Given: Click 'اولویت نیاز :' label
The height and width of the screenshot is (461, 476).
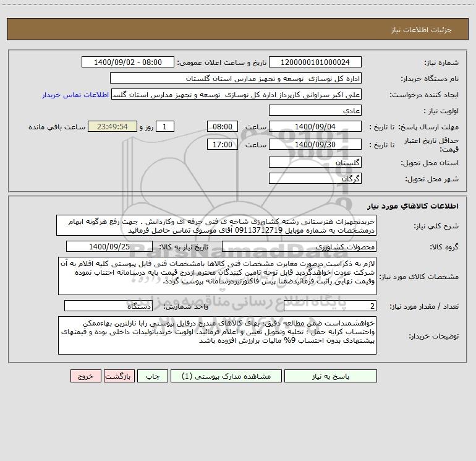Looking at the screenshot, I should pos(441,111).
